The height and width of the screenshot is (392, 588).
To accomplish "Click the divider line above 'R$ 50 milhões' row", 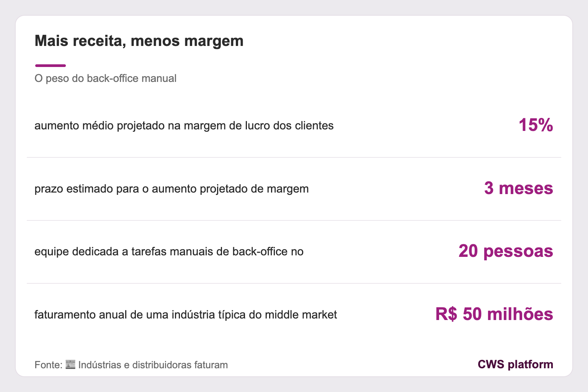I will click(294, 283).
